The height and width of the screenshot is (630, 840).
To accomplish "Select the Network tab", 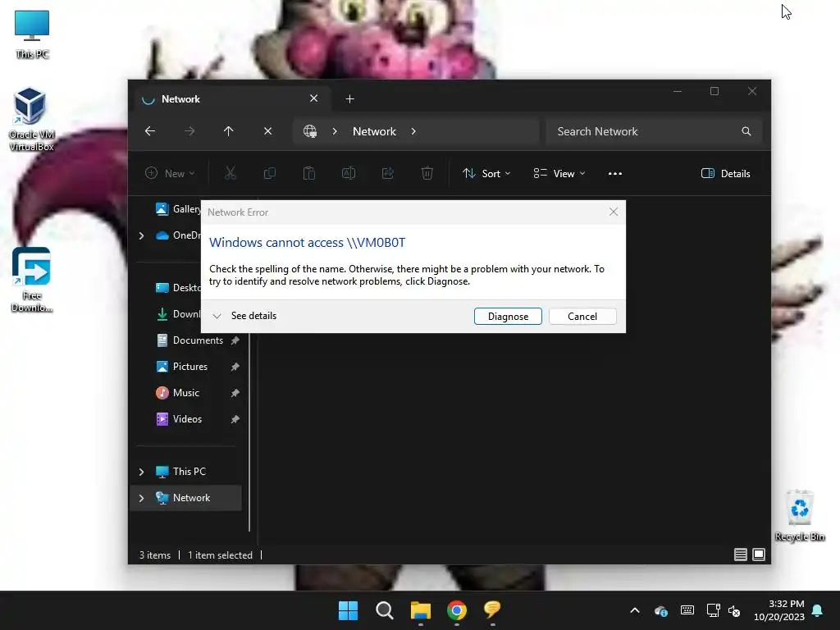I will pos(231,98).
